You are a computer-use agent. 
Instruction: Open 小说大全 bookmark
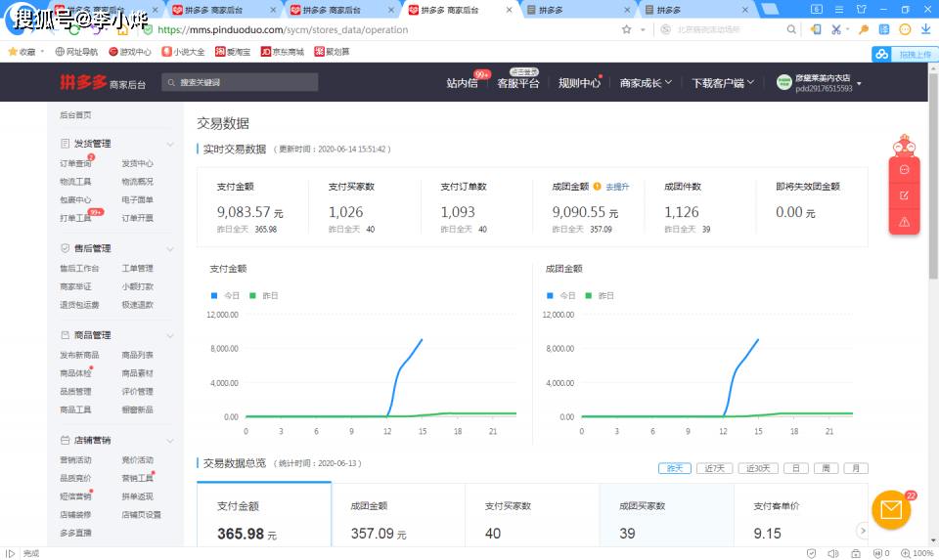pyautogui.click(x=183, y=52)
